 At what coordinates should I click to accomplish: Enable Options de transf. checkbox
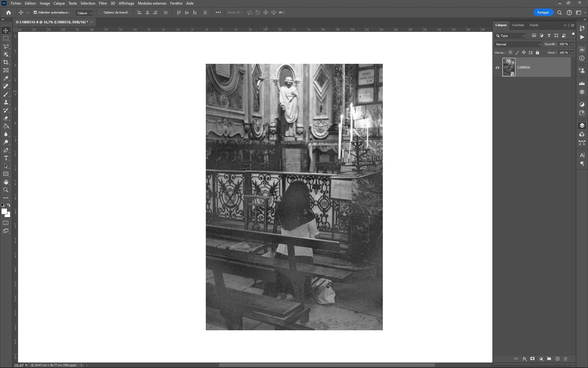(x=101, y=13)
